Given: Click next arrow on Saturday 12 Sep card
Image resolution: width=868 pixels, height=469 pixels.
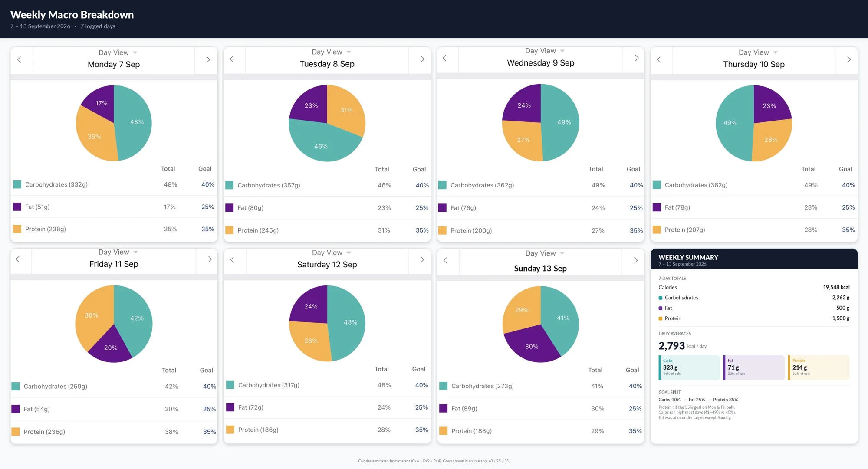Looking at the screenshot, I should point(422,260).
